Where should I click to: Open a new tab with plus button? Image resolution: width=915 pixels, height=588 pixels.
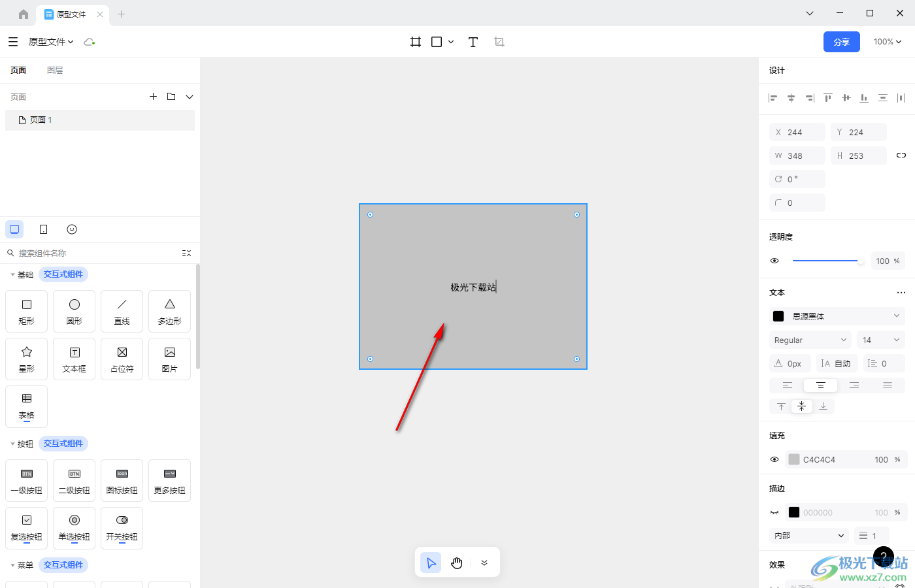coord(122,14)
